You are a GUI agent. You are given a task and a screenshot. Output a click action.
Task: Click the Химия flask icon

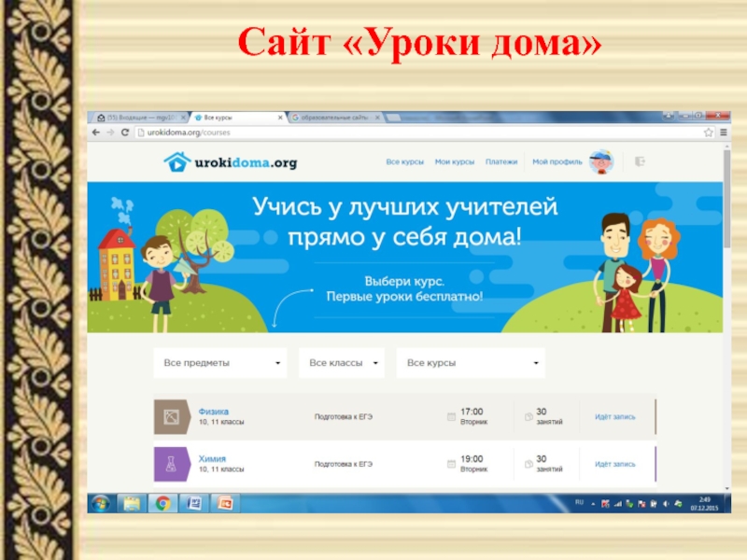point(172,464)
